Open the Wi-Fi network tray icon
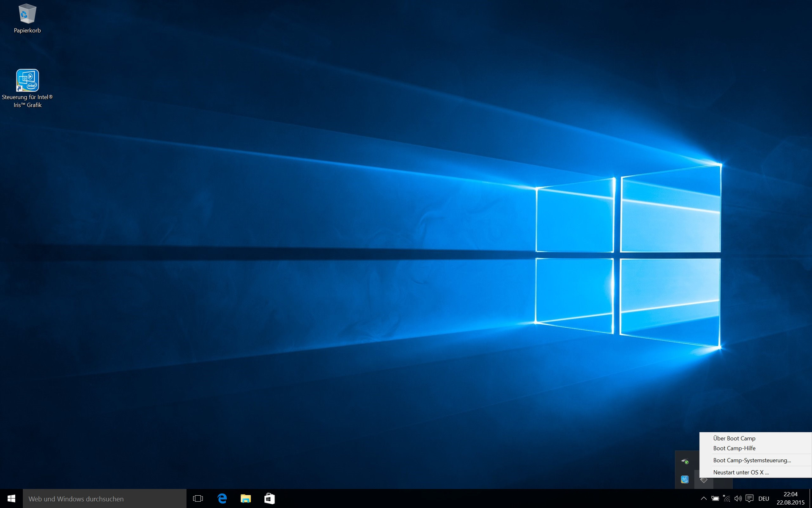 point(727,499)
